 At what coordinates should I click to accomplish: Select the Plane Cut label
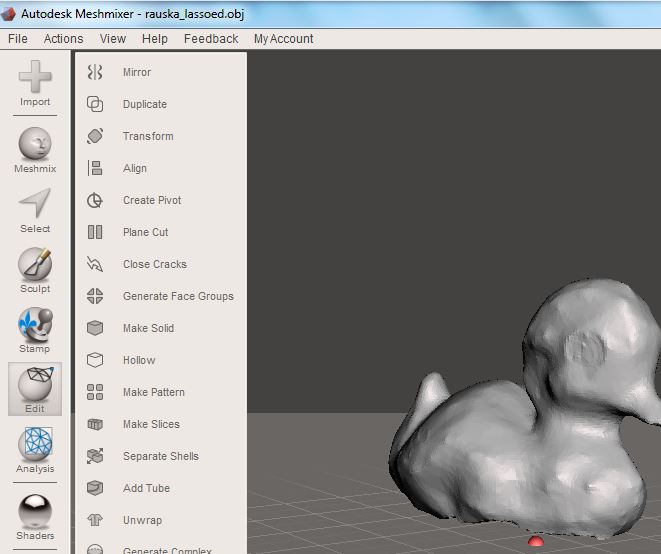[146, 232]
